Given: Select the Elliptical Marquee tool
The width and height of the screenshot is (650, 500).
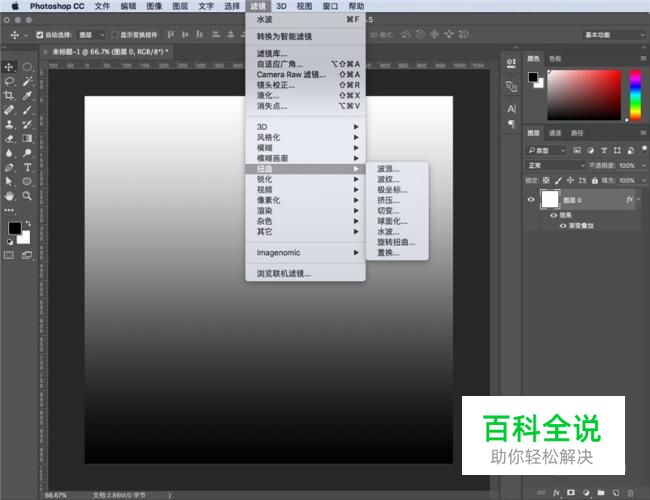Looking at the screenshot, I should 27,67.
